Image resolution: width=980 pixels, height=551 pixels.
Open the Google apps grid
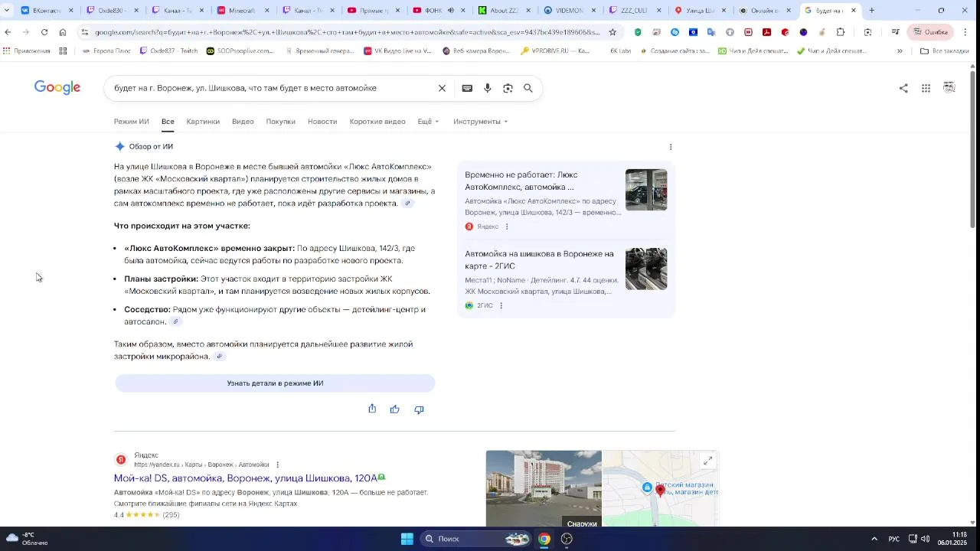coord(926,88)
